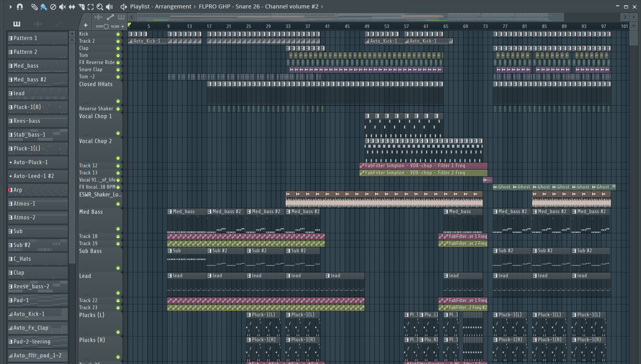Screen dimensions: 641x364
Task: Click the playhead marker at bar 1
Action: (x=129, y=25)
